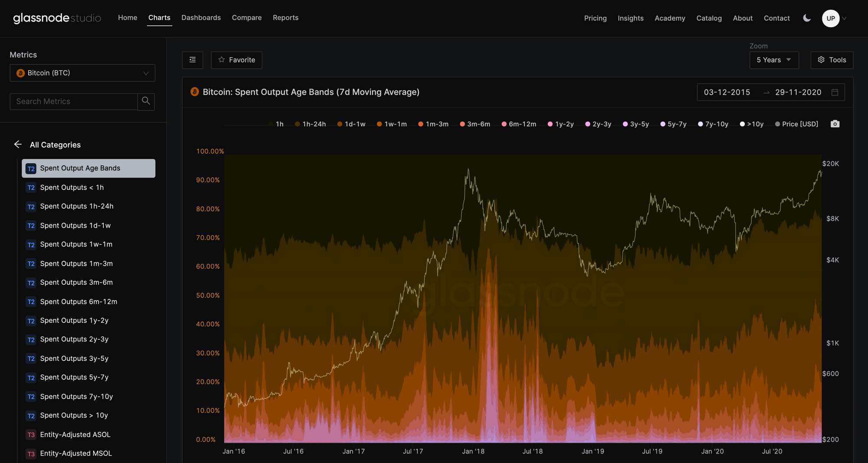The image size is (868, 463).
Task: Download chart screenshot camera icon
Action: [x=835, y=124]
